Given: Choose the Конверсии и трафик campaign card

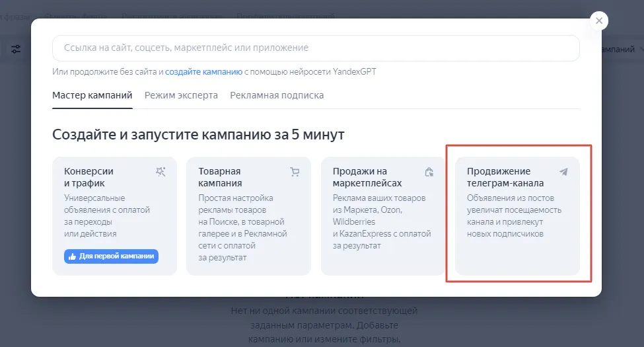Looking at the screenshot, I should tap(114, 216).
